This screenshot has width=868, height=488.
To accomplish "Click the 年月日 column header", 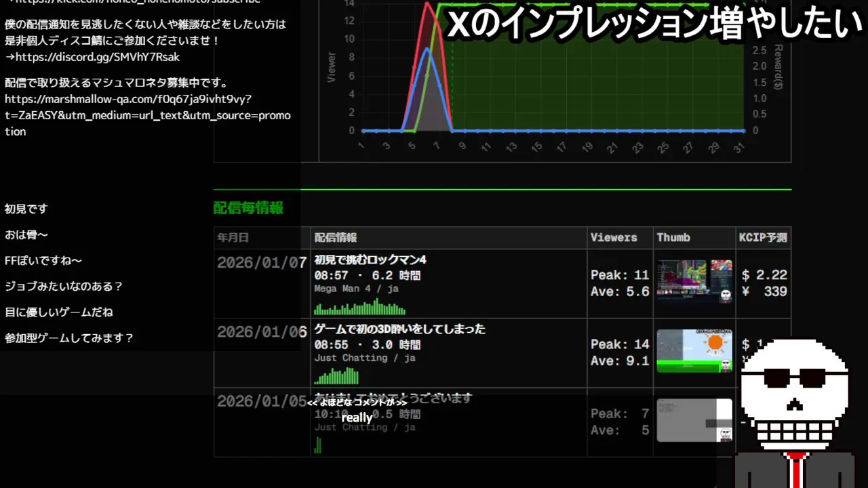I will click(x=233, y=238).
